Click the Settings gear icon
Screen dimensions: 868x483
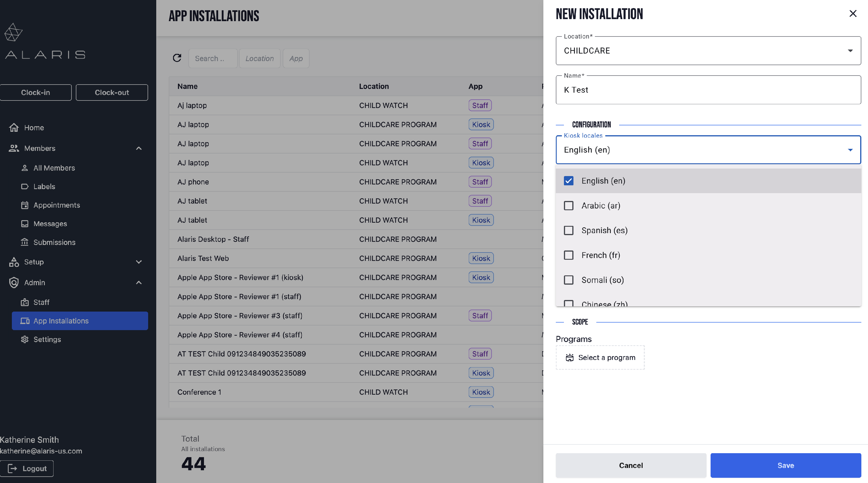point(25,339)
